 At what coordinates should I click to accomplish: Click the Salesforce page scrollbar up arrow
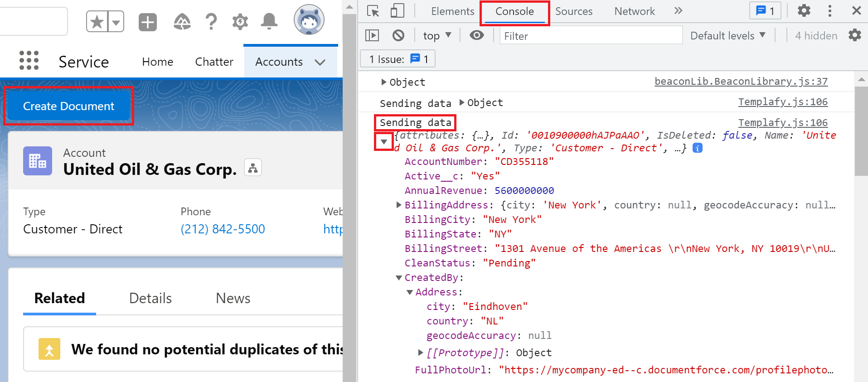pos(349,7)
